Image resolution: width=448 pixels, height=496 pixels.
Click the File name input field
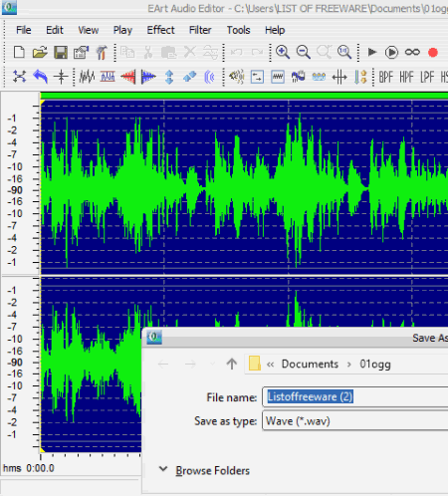(355, 396)
